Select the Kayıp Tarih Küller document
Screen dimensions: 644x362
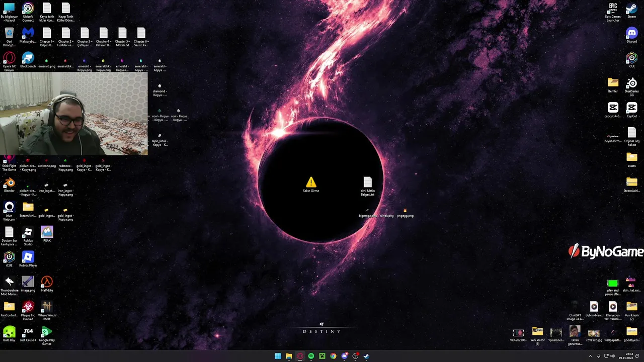point(65,12)
